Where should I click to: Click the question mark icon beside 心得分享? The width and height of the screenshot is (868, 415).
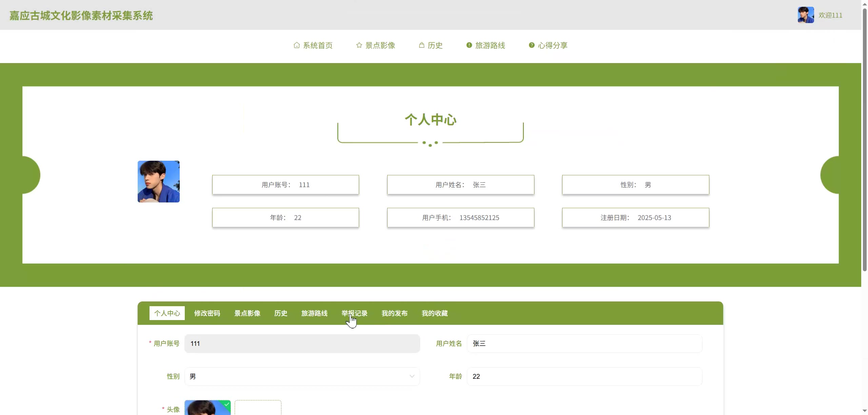pos(531,45)
